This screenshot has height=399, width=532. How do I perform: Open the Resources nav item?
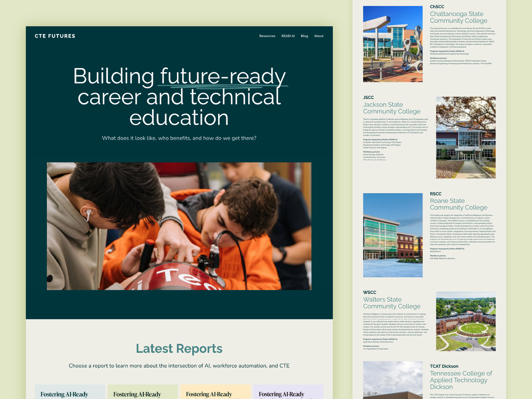click(267, 36)
